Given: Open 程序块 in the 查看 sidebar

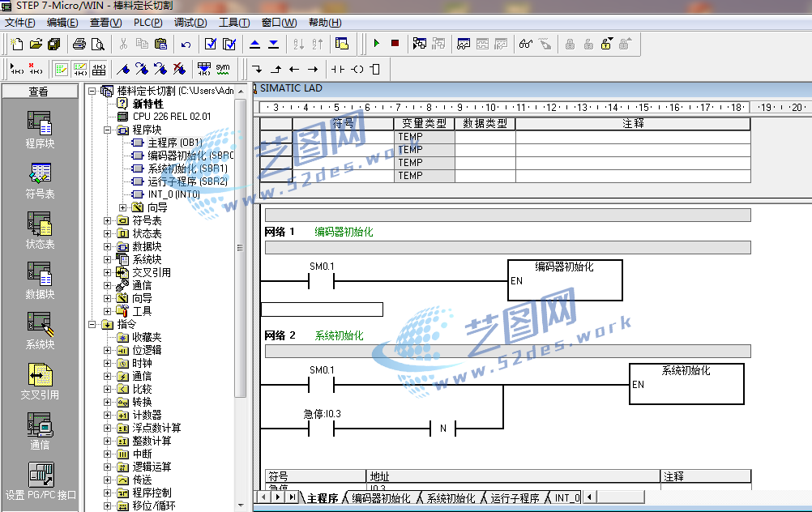Looking at the screenshot, I should [40, 130].
